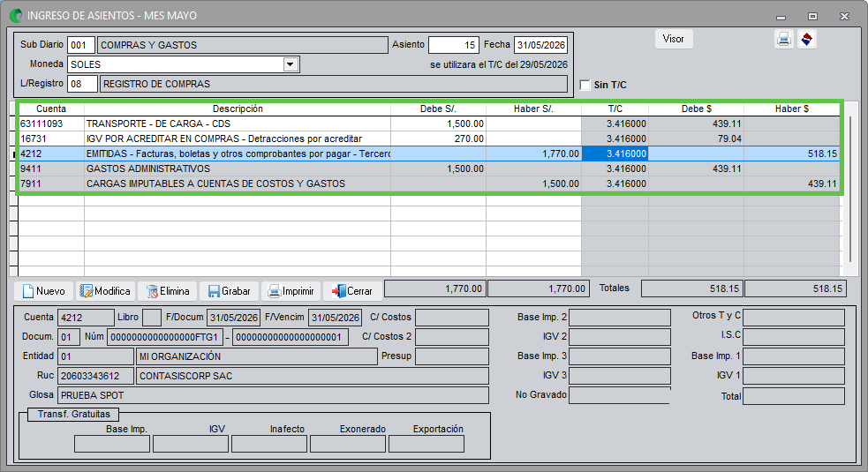Screen dimensions: 868x472
Task: Click the F/Vencim date field
Action: [x=335, y=318]
